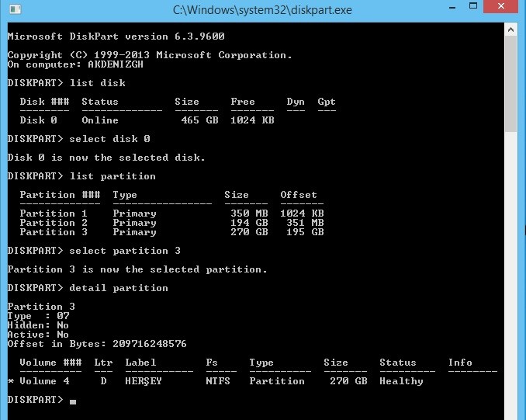Click the '1024 KB' free space value
This screenshot has height=420, width=526.
(x=252, y=120)
